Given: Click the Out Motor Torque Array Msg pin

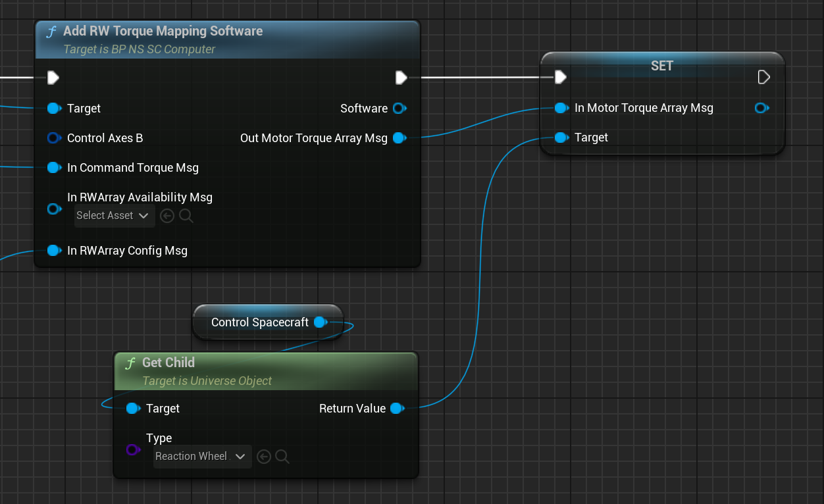Looking at the screenshot, I should point(399,138).
